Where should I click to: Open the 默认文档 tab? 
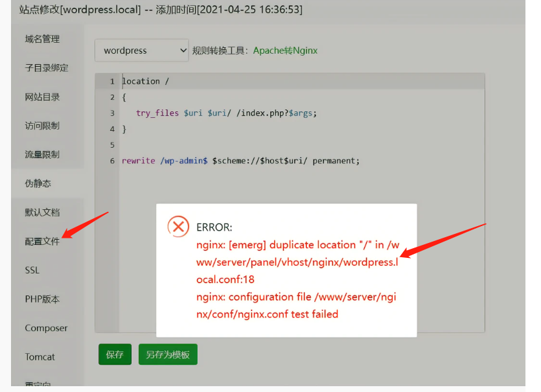(42, 213)
